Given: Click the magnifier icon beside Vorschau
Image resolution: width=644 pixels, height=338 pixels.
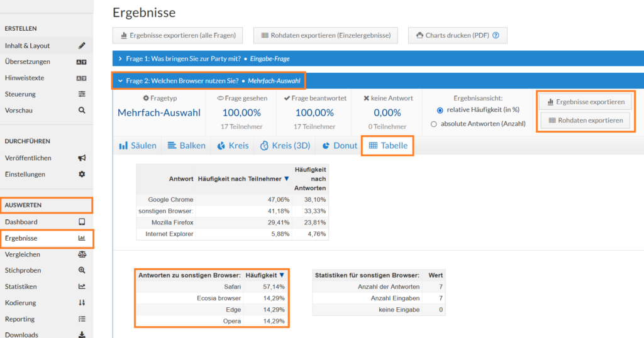Looking at the screenshot, I should coord(82,111).
